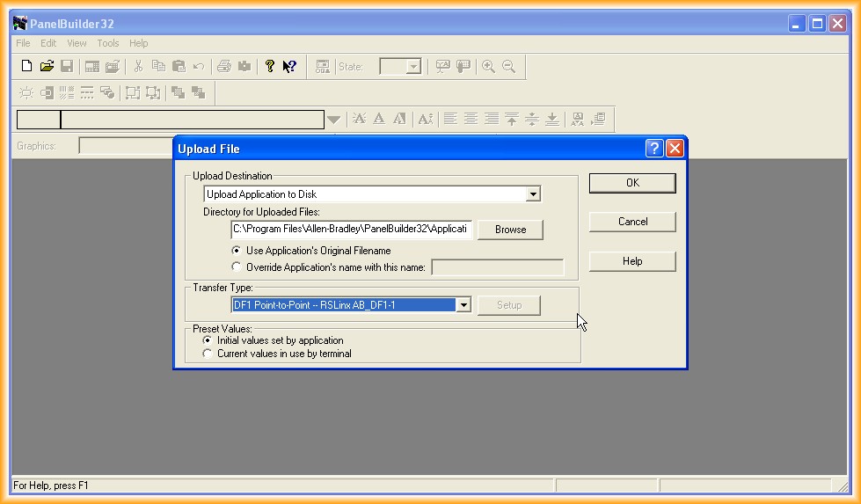Select Use Application's Original Filename option
The width and height of the screenshot is (861, 504).
(236, 251)
